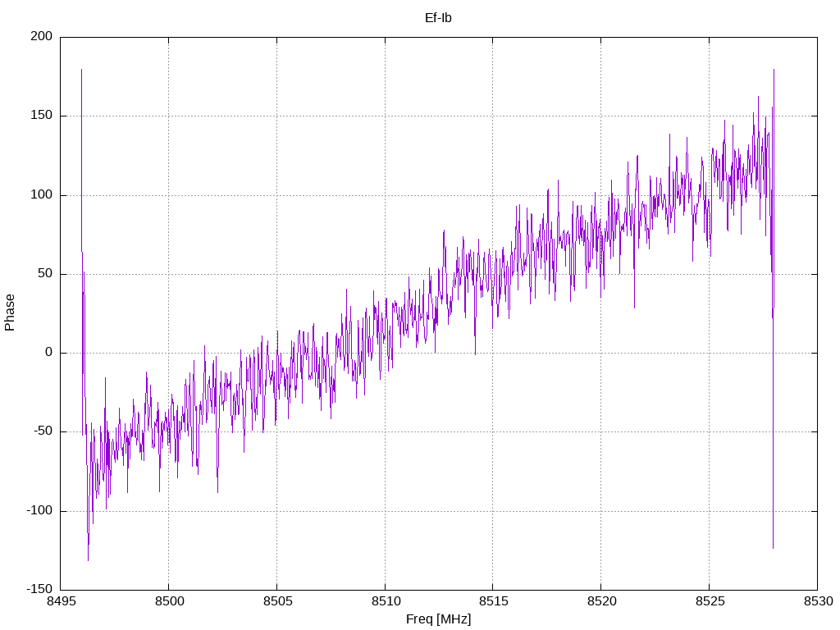Click y-axis tick label 200

(42, 36)
